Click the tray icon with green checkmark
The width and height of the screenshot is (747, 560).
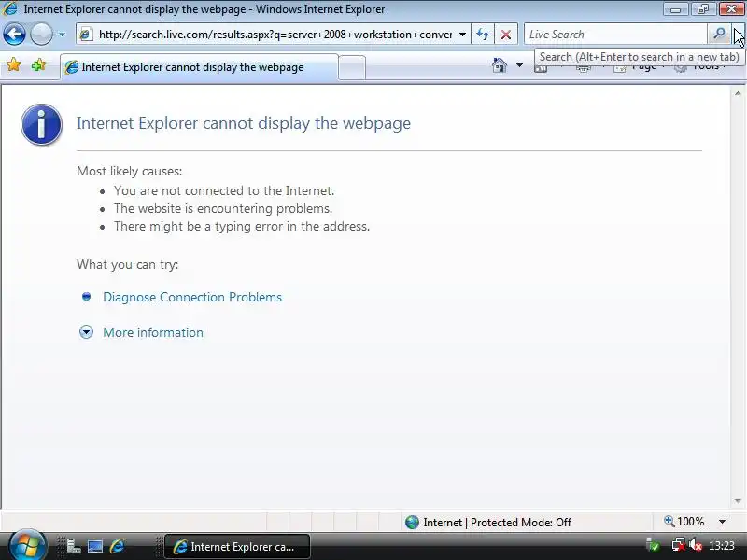pos(653,545)
